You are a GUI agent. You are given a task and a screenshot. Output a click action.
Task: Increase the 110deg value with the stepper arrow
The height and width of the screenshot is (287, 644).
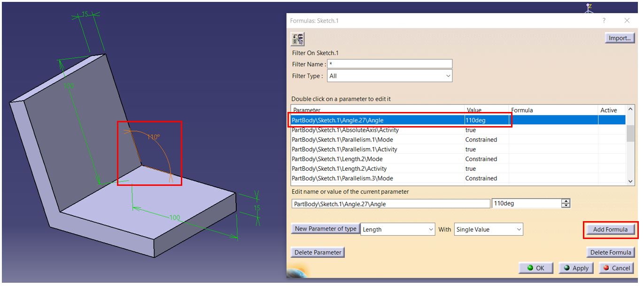pos(565,201)
